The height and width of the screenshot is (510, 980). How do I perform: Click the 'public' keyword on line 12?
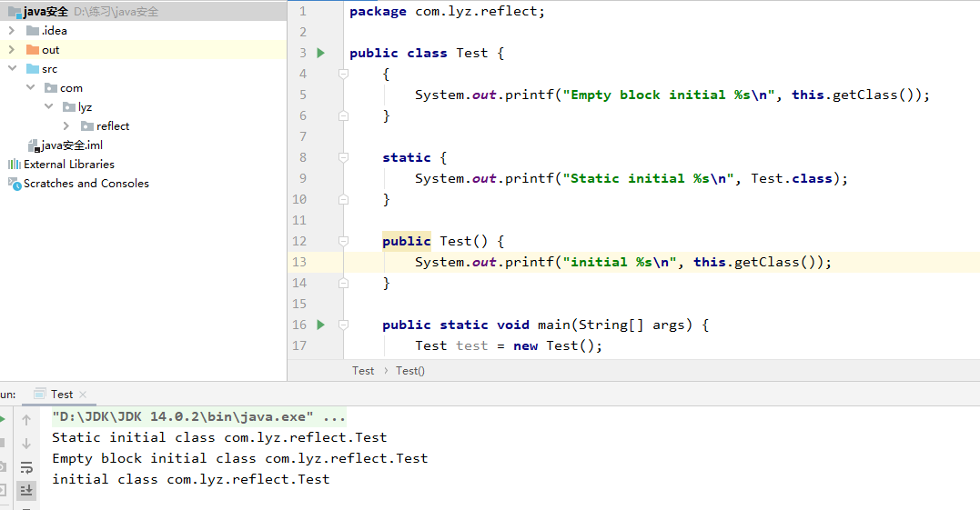[x=406, y=241]
